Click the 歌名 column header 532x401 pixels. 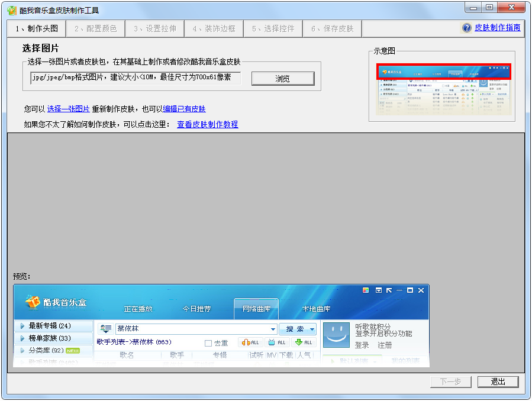tap(127, 355)
